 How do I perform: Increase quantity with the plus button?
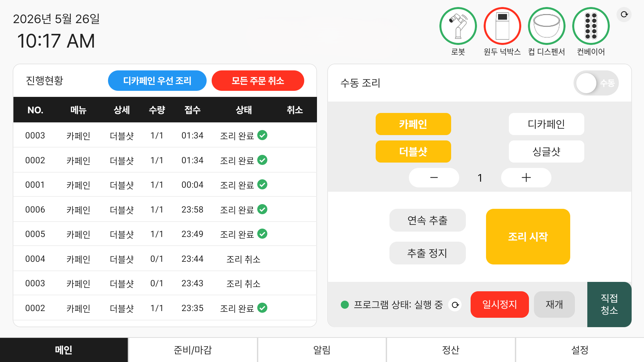[526, 178]
